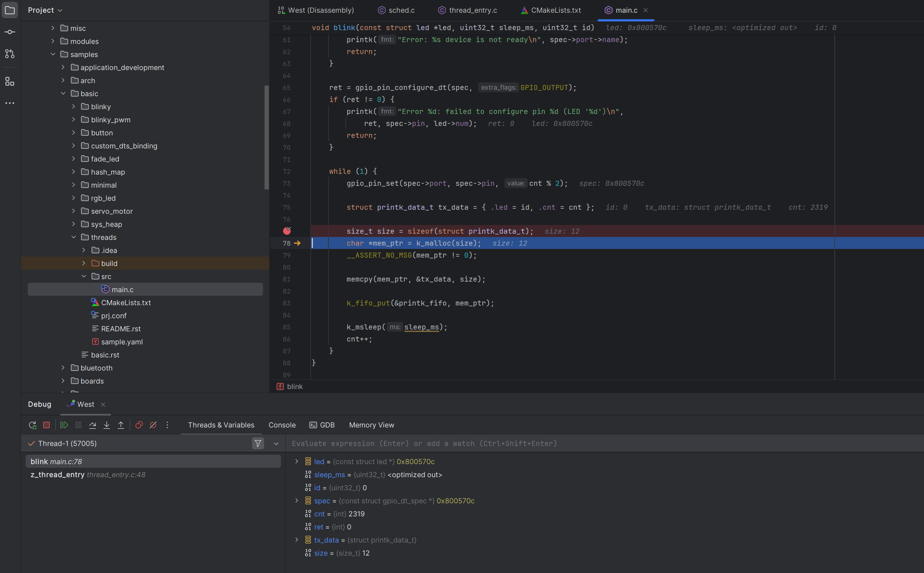Click the Step Out icon
Image resolution: width=924 pixels, height=573 pixels.
tap(120, 425)
